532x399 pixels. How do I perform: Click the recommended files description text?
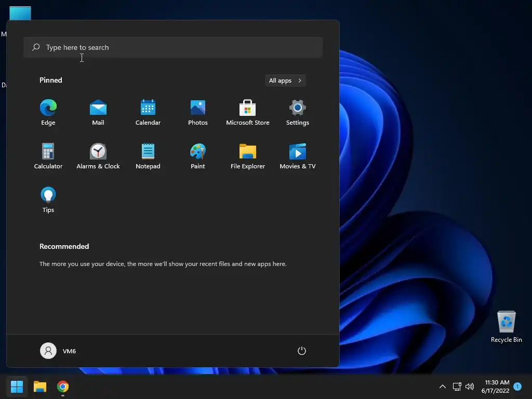click(163, 264)
